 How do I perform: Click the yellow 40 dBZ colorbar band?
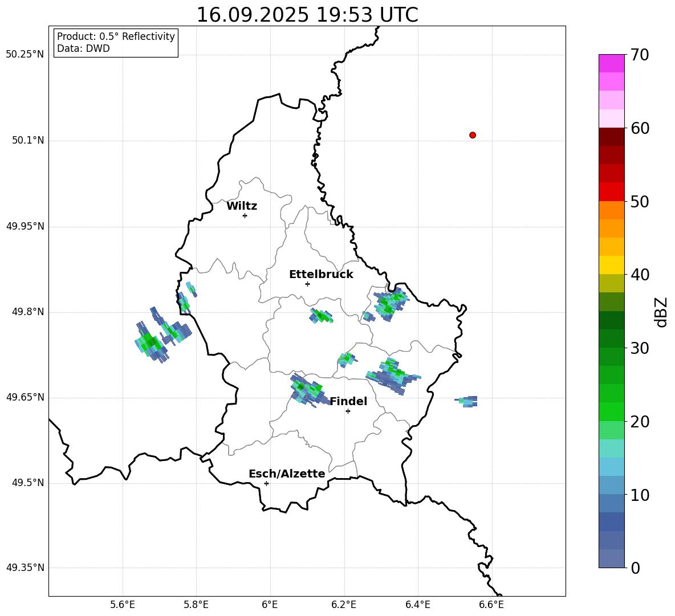click(611, 265)
